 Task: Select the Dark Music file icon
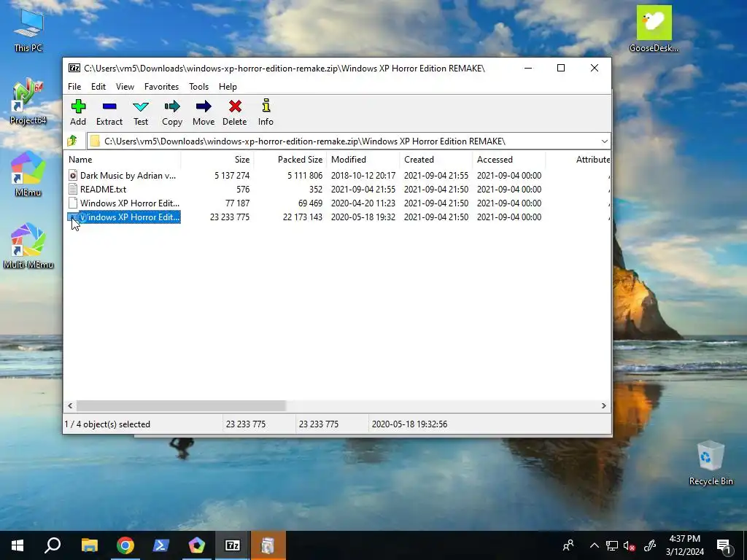coord(72,175)
